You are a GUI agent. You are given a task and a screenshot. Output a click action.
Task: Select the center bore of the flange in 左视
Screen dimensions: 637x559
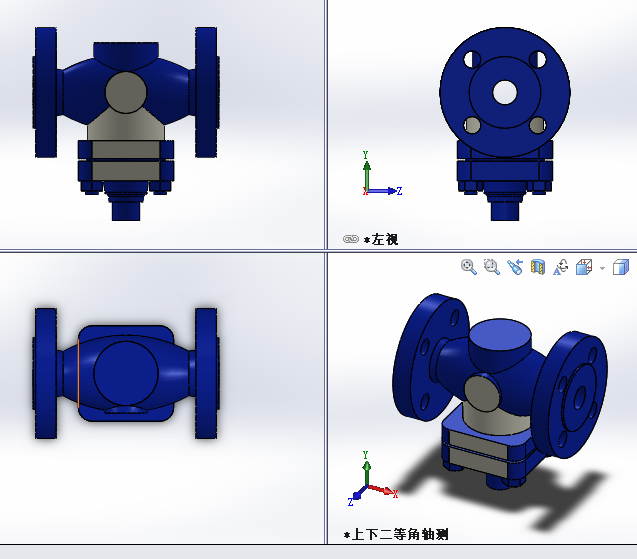pyautogui.click(x=505, y=92)
